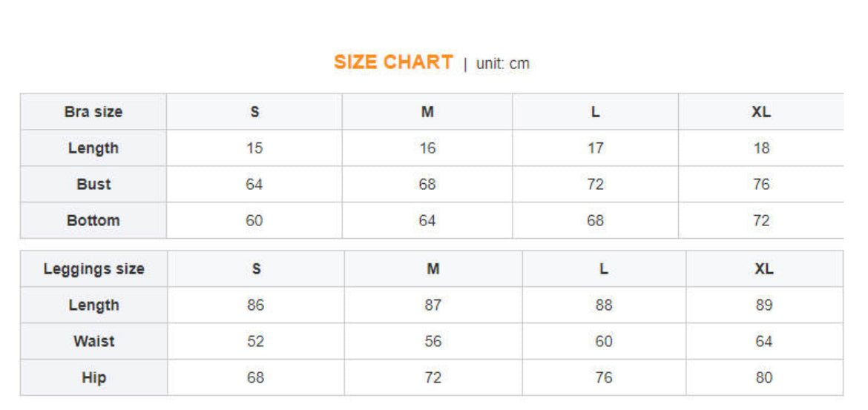
Task: Click the 'unit: cm' label
Action: click(503, 64)
